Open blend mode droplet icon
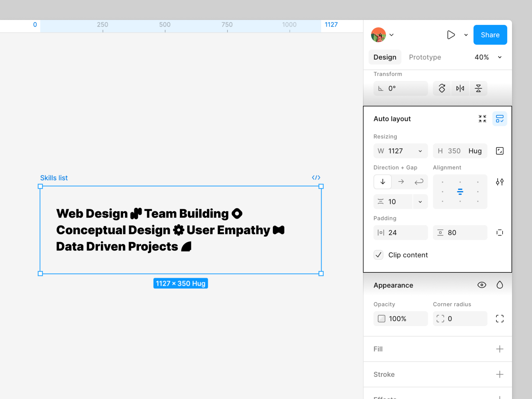The image size is (532, 399). [500, 285]
